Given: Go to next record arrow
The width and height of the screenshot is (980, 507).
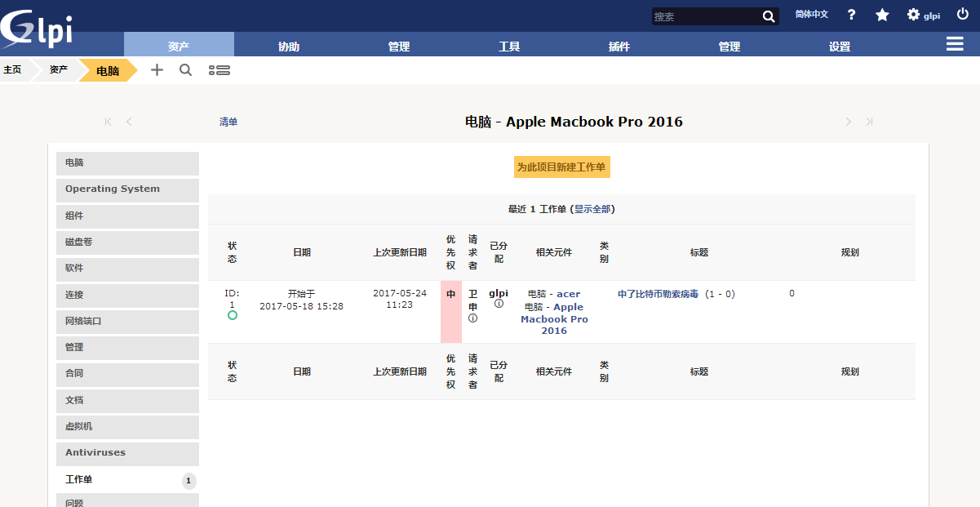Looking at the screenshot, I should coord(849,122).
